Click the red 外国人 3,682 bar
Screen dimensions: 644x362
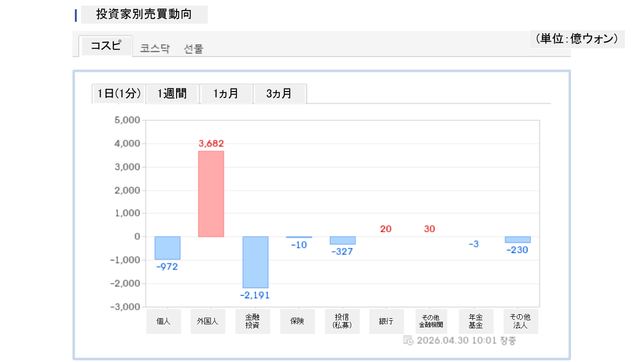point(211,194)
